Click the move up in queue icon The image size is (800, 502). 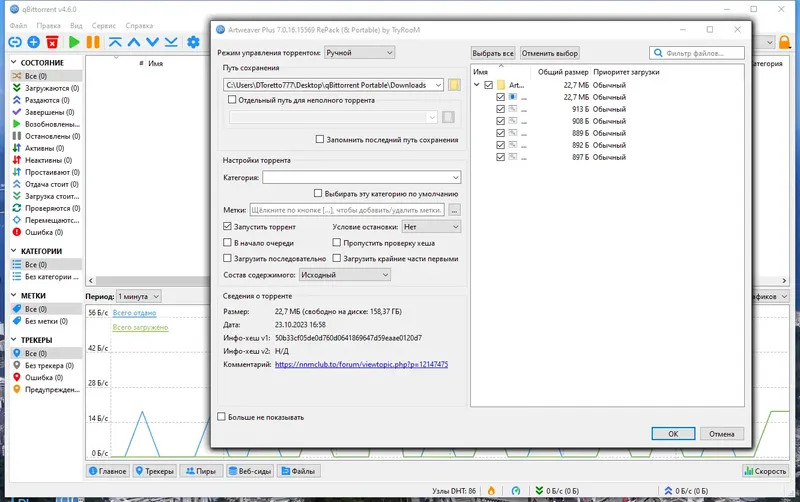point(134,42)
